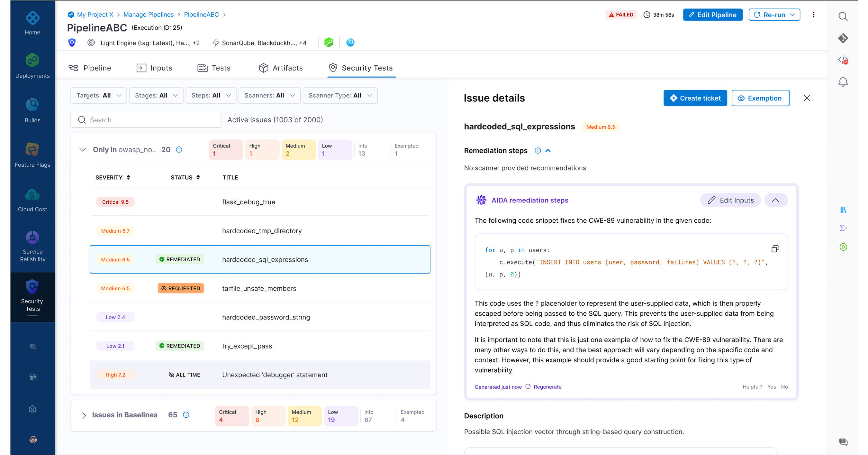868x455 pixels.
Task: Open the notifications bell icon
Action: 843,81
